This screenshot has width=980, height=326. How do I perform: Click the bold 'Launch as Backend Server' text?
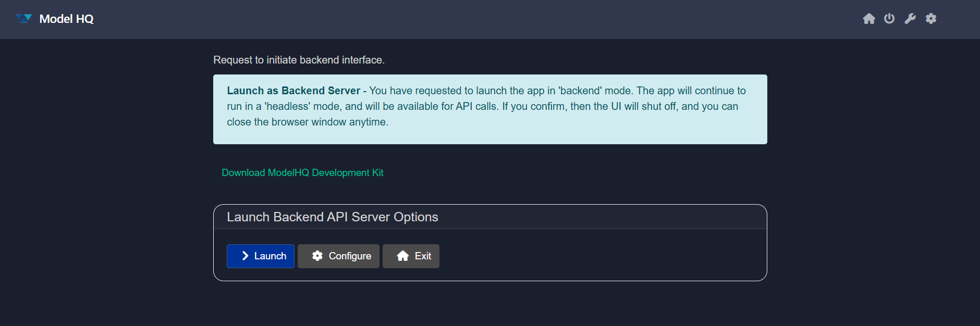coord(293,91)
